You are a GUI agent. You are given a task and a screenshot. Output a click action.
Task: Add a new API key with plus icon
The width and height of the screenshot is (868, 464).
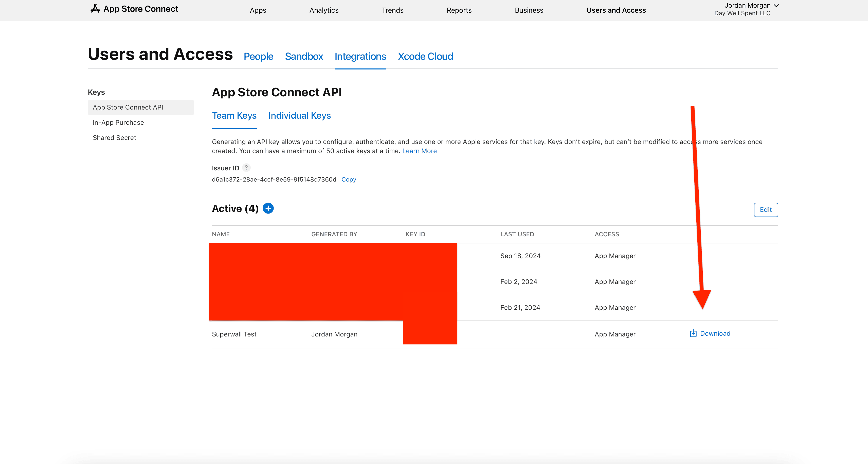tap(268, 208)
